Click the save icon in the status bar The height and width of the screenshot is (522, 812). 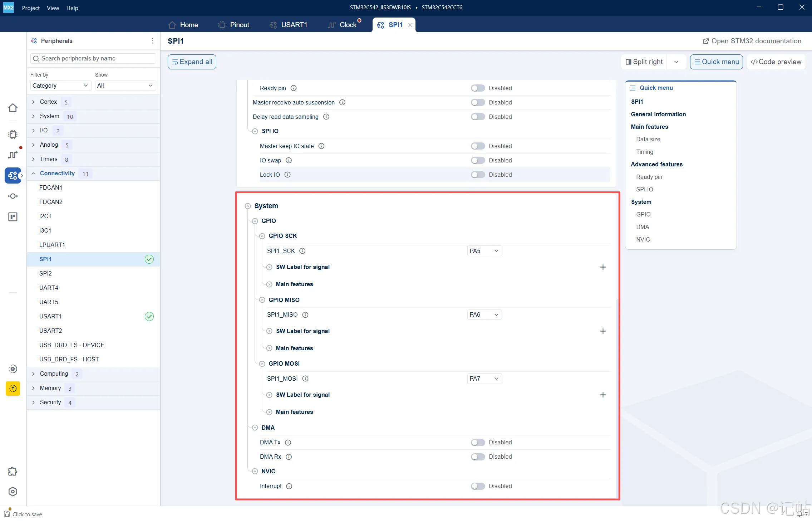tap(7, 514)
